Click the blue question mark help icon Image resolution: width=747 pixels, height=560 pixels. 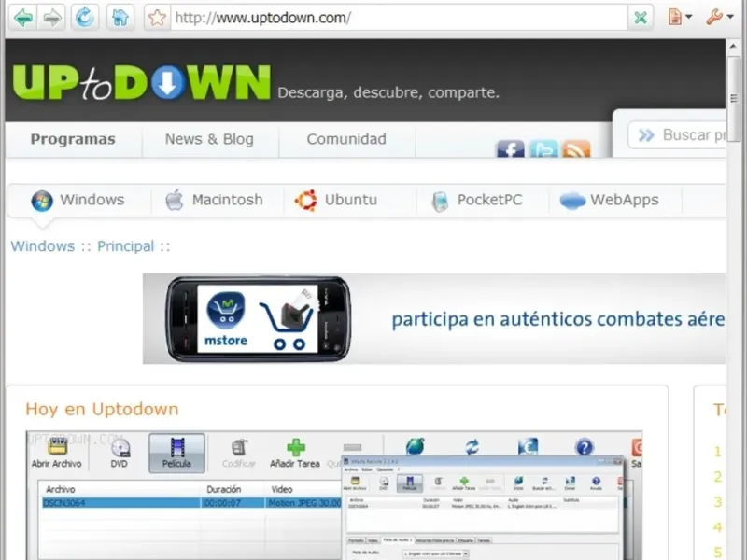585,447
